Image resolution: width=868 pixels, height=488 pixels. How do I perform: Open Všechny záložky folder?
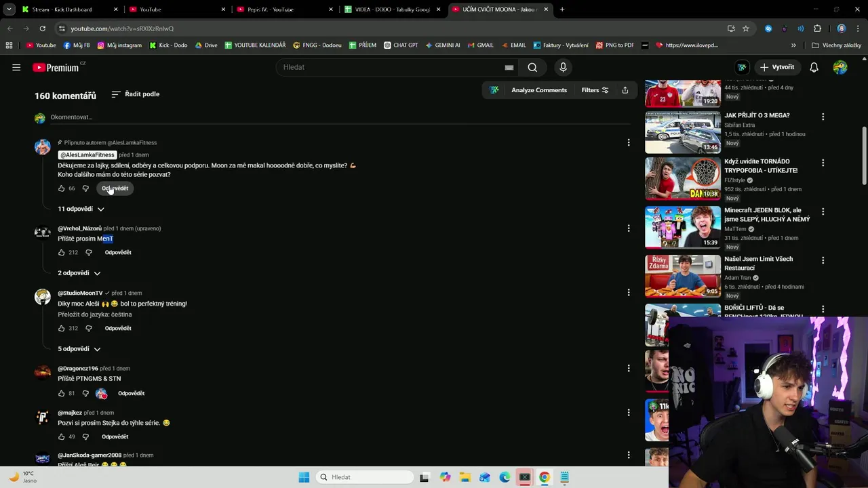click(x=836, y=45)
